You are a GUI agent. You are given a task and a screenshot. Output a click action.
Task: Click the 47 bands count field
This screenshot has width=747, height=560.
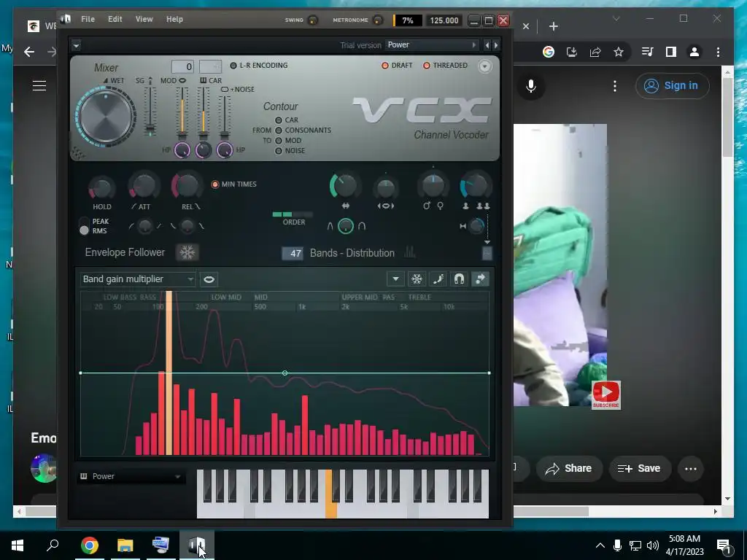coord(293,253)
